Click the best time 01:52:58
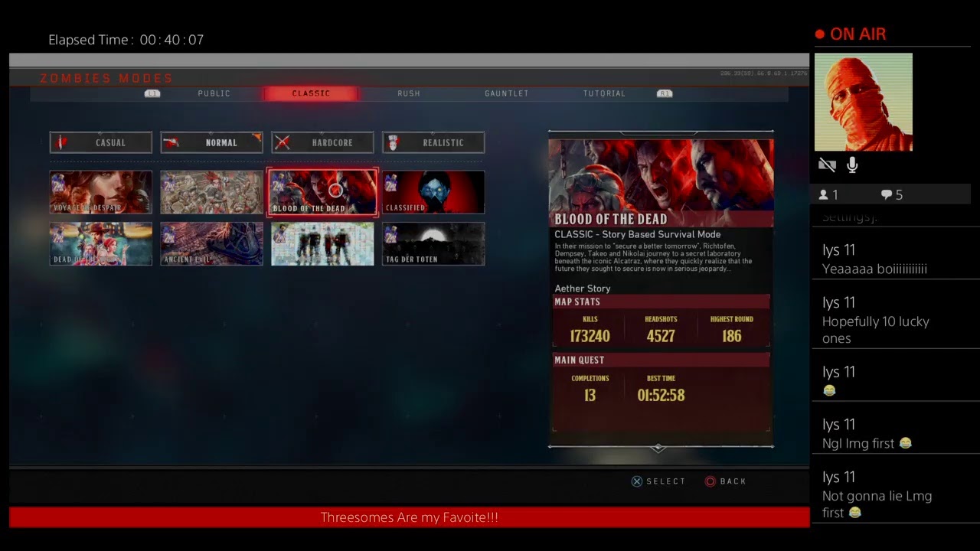980x551 pixels. pos(661,395)
